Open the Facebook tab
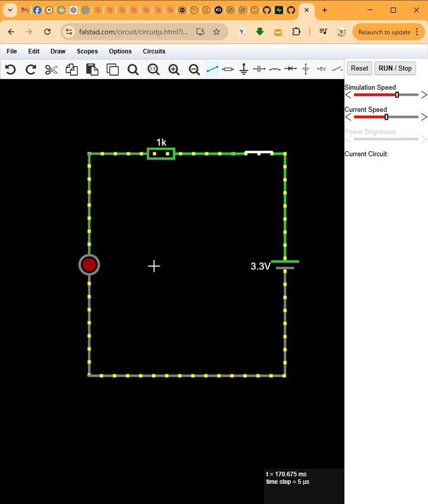Image resolution: width=428 pixels, height=504 pixels. [37, 10]
